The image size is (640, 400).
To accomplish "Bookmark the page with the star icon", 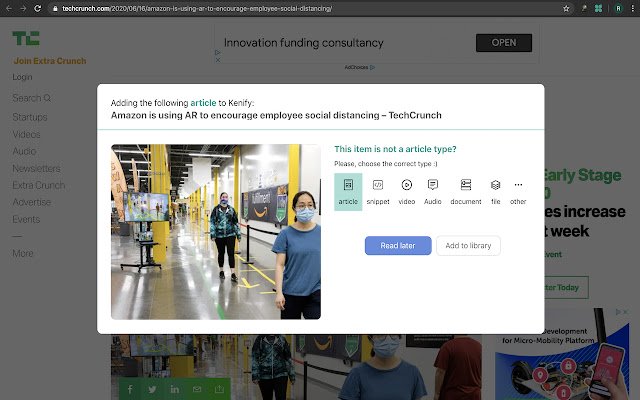I will [x=566, y=8].
